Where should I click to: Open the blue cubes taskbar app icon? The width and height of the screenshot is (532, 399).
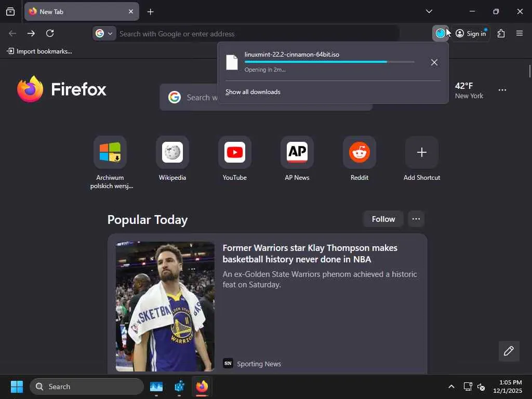179,387
